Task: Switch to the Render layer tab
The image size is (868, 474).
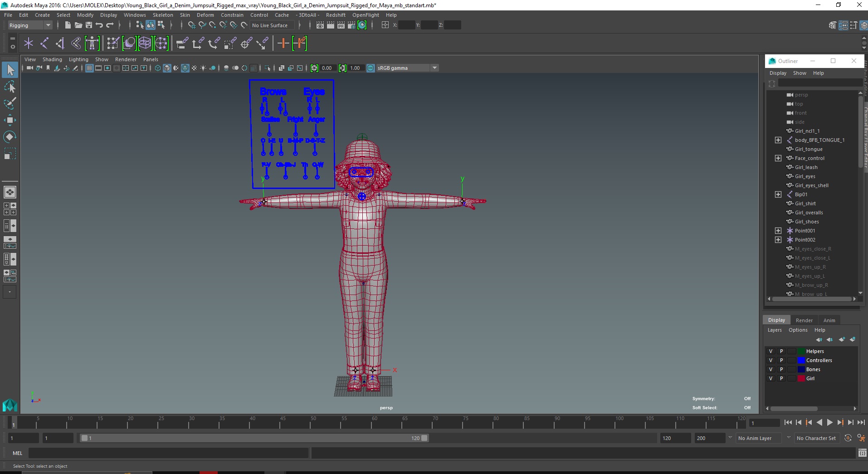Action: click(x=804, y=320)
